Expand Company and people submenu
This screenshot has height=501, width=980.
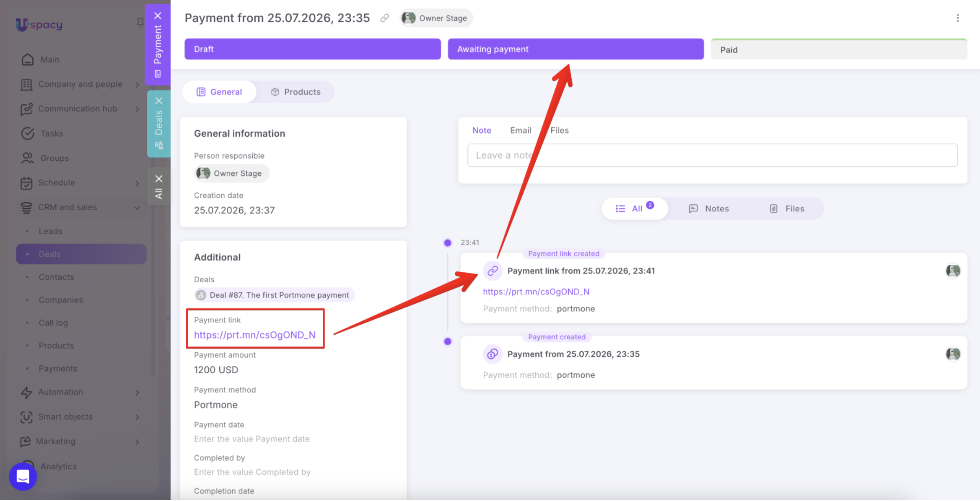[137, 85]
